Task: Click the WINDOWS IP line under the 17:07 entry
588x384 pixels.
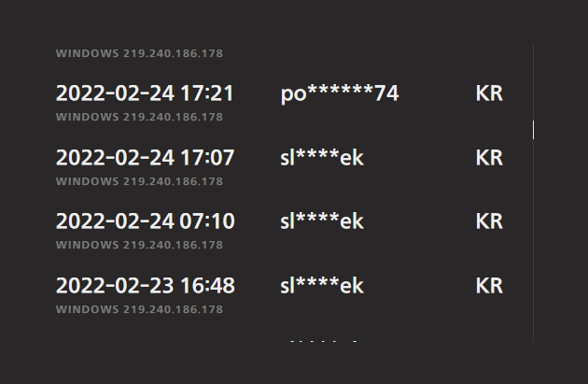Action: [139, 181]
